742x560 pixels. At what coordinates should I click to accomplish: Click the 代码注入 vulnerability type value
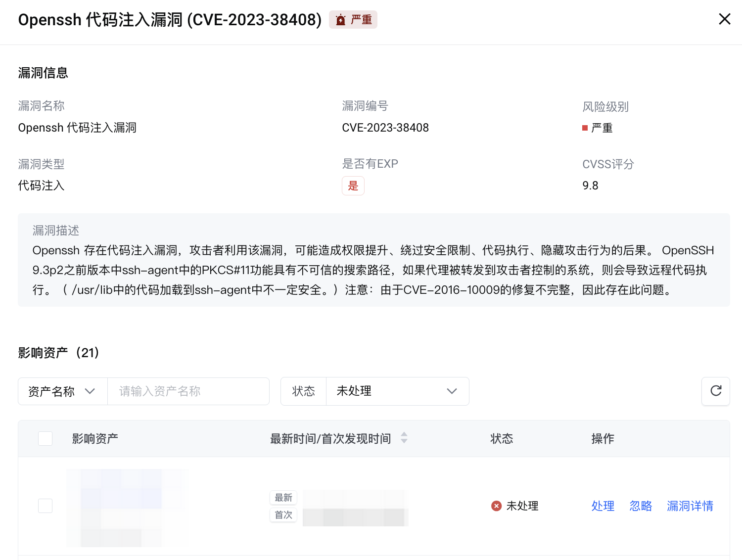tap(42, 186)
